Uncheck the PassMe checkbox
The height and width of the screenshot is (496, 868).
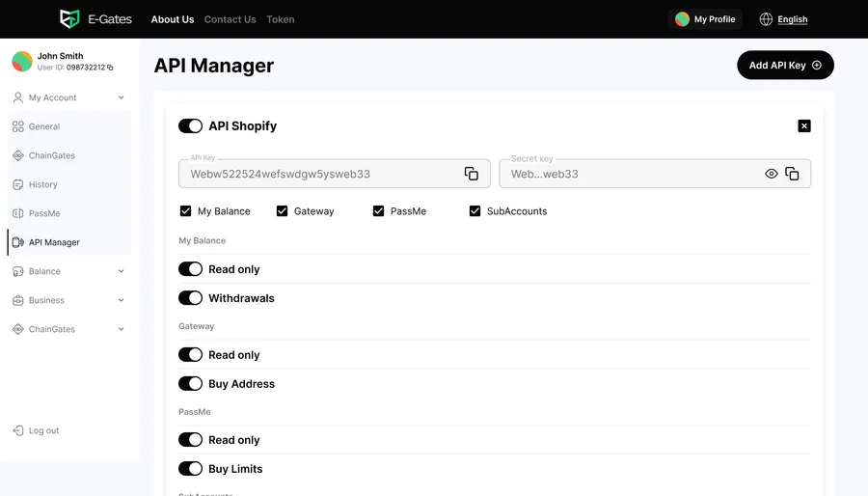tap(378, 211)
